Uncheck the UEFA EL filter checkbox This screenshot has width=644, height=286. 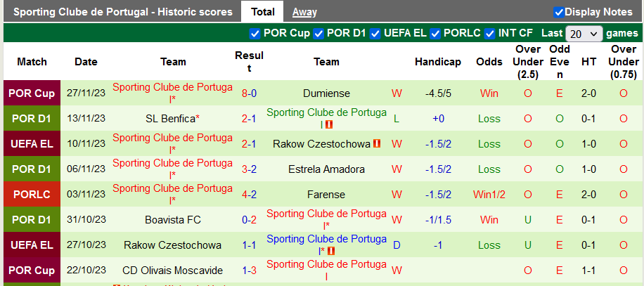point(376,33)
